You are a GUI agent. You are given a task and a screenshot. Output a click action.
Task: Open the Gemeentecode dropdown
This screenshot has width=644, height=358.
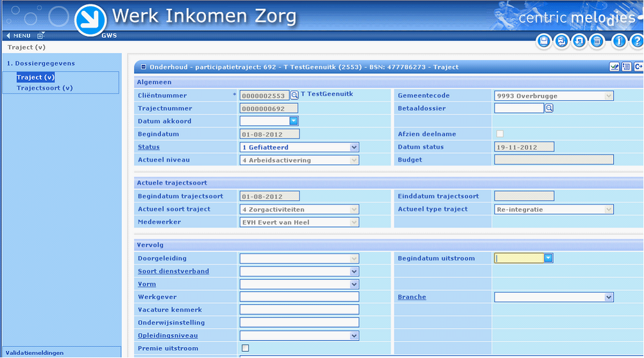pyautogui.click(x=609, y=96)
